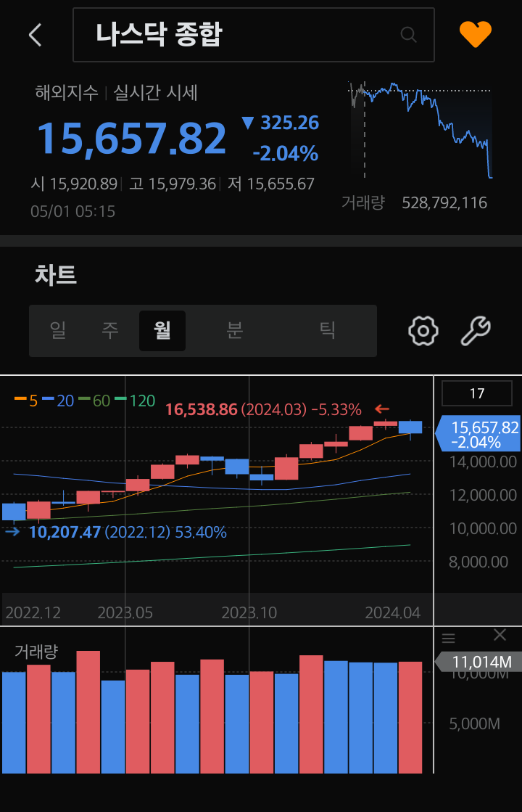This screenshot has height=812, width=522.
Task: Click the candle count box showing 17
Action: coord(477,393)
